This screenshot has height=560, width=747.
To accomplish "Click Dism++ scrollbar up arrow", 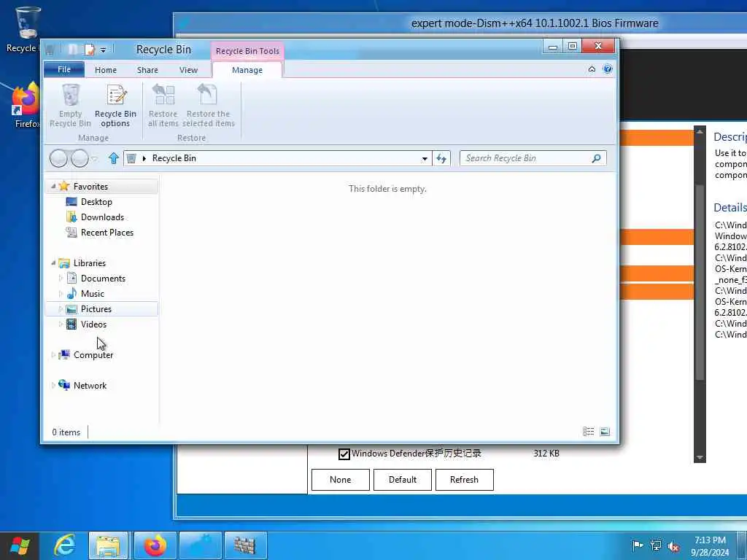I will [700, 131].
